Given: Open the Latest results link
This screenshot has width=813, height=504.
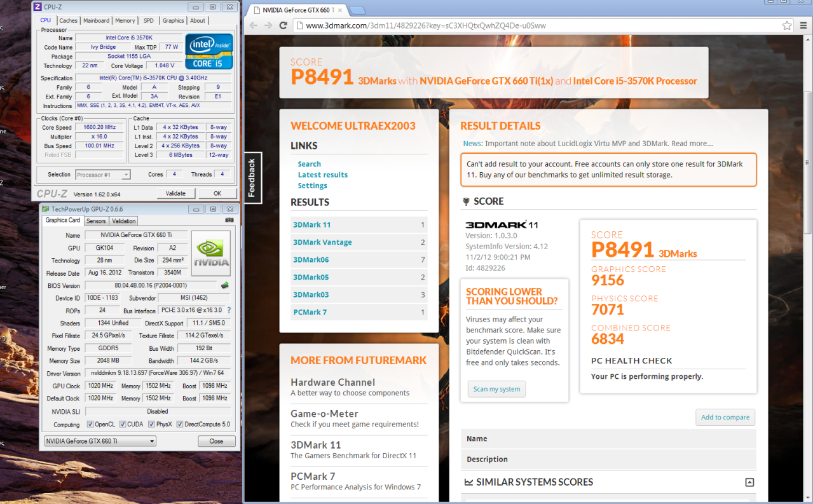Looking at the screenshot, I should click(x=323, y=175).
